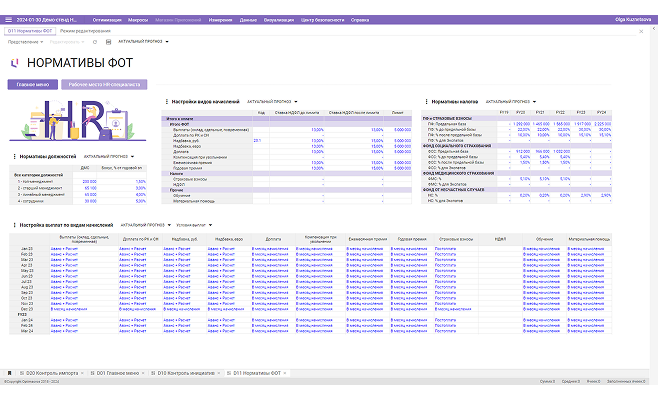The image size is (658, 400).
Task: Select the Материальная помощь column header in payouts grid
Action: [x=589, y=239]
